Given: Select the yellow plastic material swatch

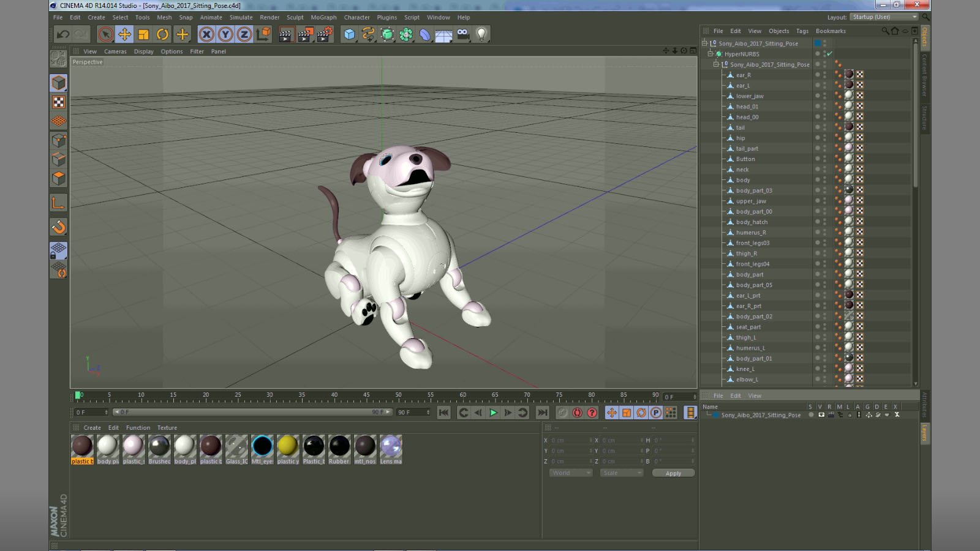Looking at the screenshot, I should [288, 446].
